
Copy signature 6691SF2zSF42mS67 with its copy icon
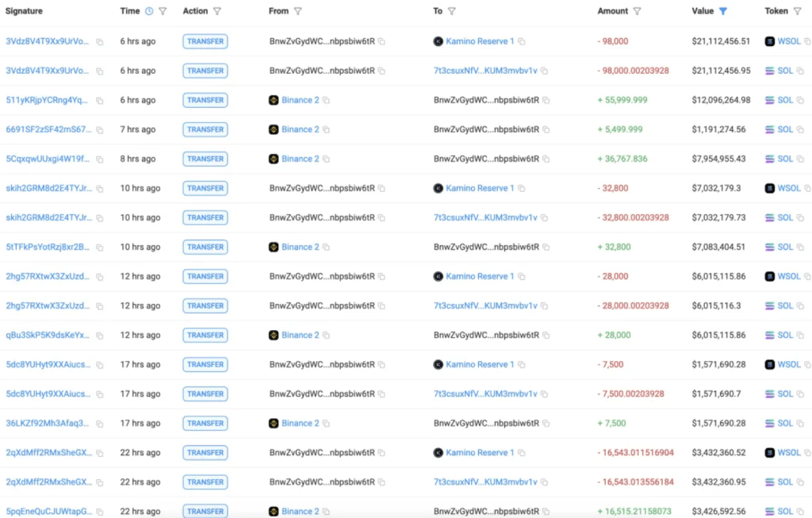[x=99, y=130]
